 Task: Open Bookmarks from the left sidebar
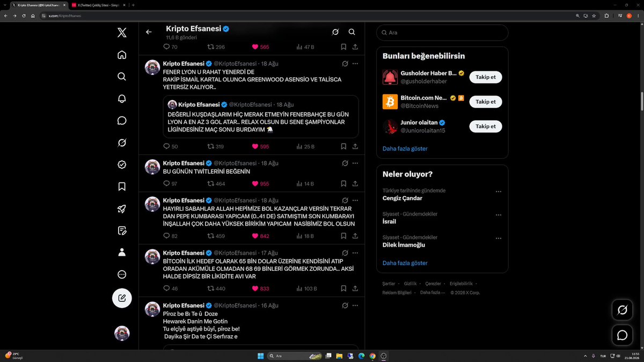[x=122, y=187]
